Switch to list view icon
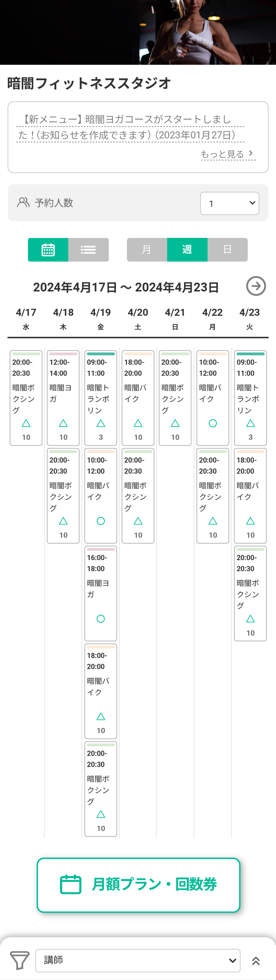276x980 pixels. 88,250
